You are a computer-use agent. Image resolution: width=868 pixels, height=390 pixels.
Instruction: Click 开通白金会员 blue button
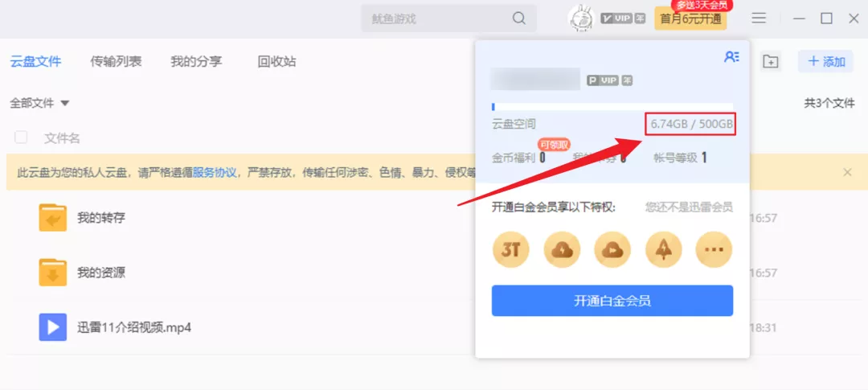tap(612, 301)
